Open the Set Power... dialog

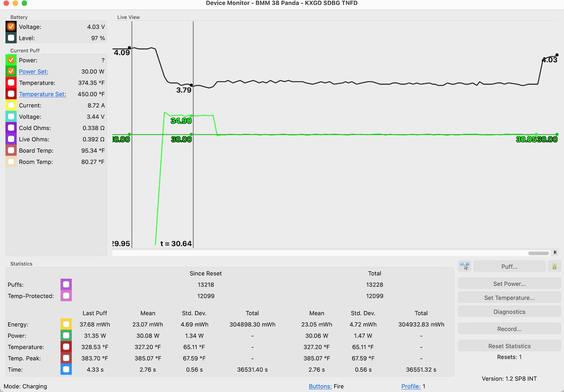pyautogui.click(x=509, y=284)
